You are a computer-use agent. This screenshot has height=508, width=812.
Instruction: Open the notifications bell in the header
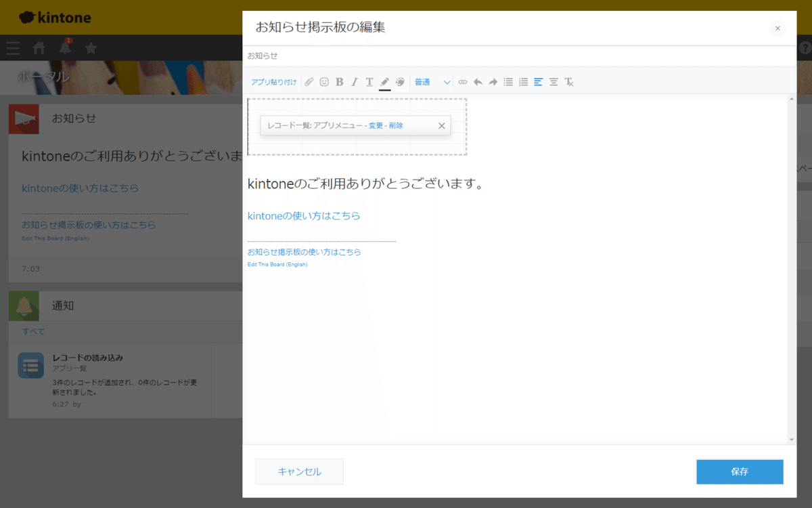(65, 47)
